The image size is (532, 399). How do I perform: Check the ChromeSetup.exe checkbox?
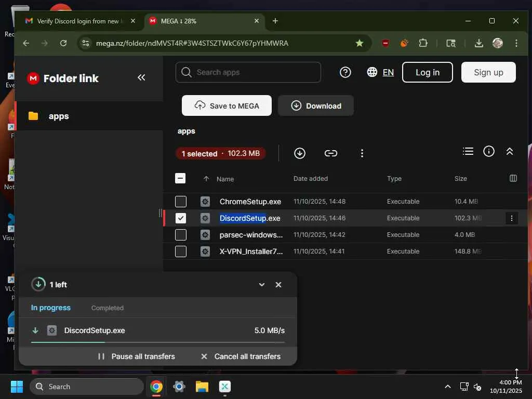click(180, 202)
